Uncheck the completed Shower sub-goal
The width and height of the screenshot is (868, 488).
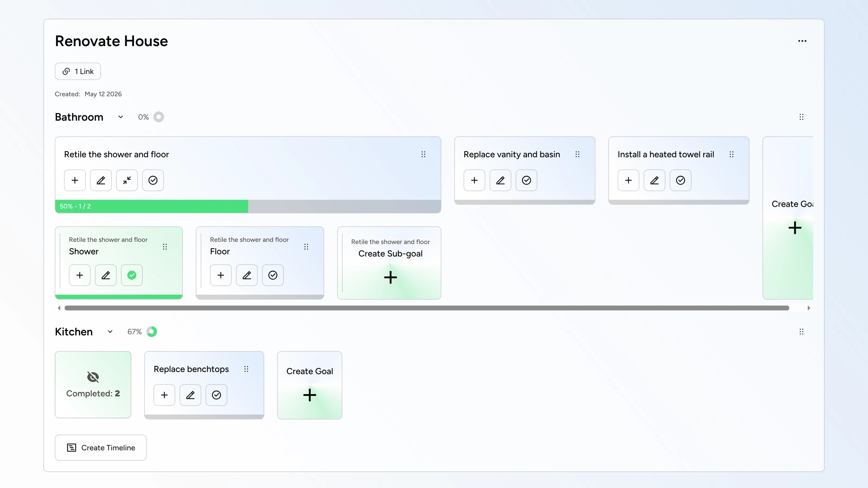132,275
